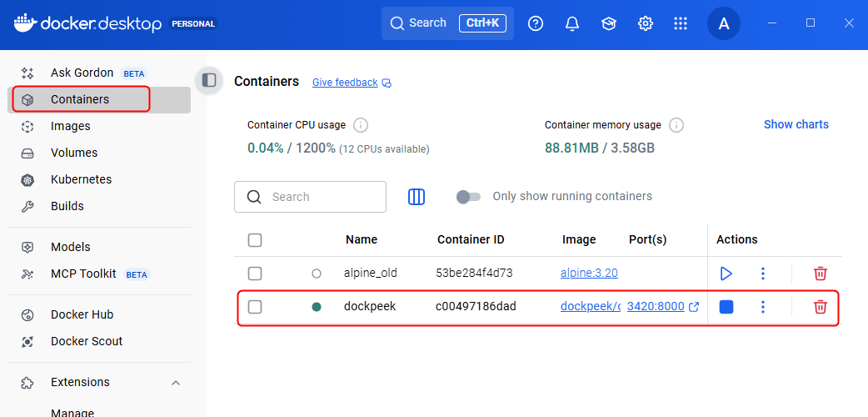Screen dimensions: 868x417
Task: Open Docker Desktop settings gear
Action: [x=646, y=23]
